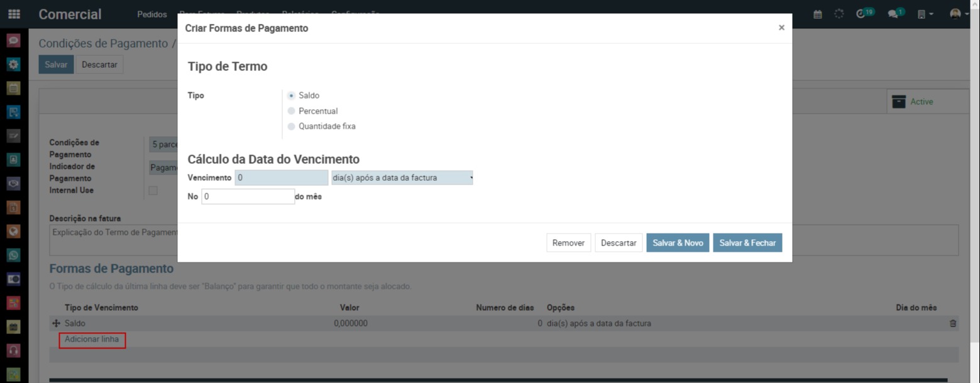980x383 pixels.
Task: Click the Vencimento days input field
Action: point(281,178)
